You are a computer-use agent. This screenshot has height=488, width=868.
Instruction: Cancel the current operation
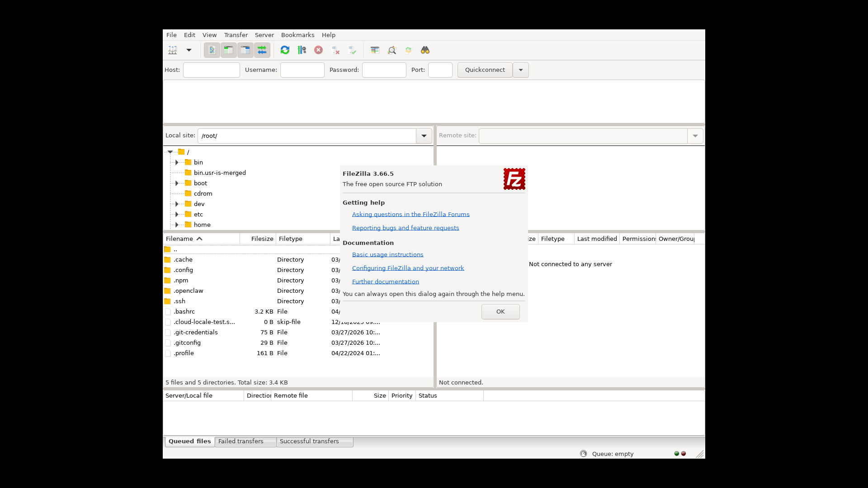319,50
